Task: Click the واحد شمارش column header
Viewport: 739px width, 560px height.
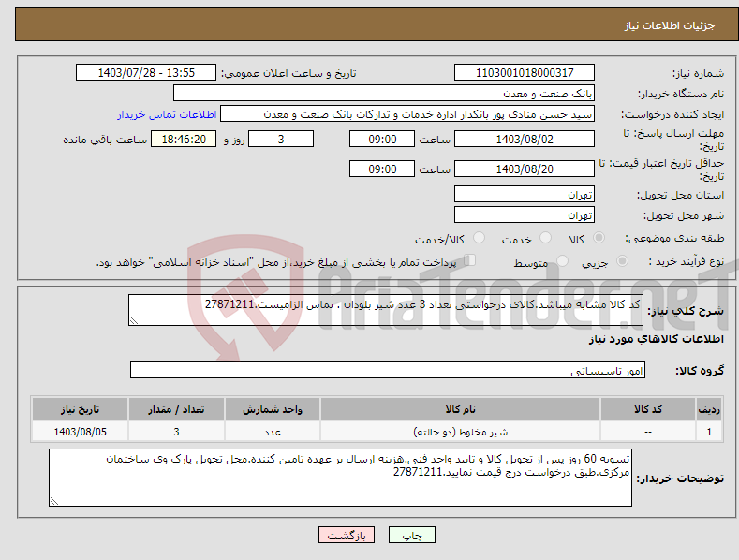Action: click(x=273, y=409)
